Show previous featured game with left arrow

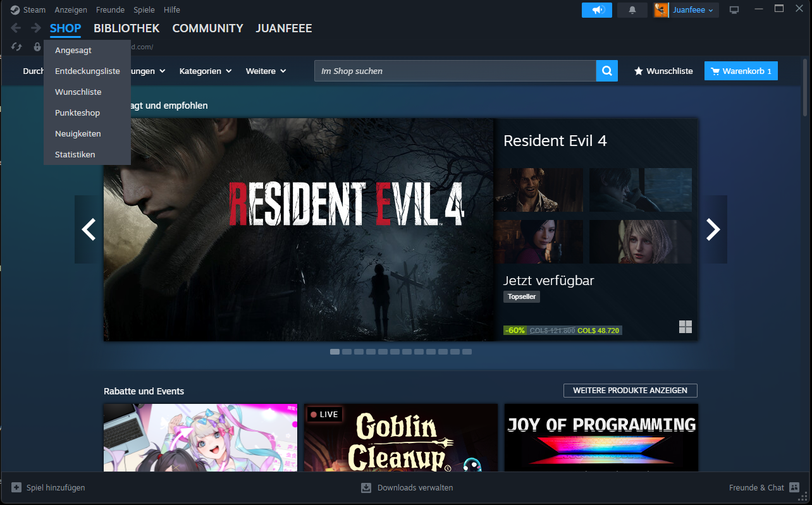point(89,229)
